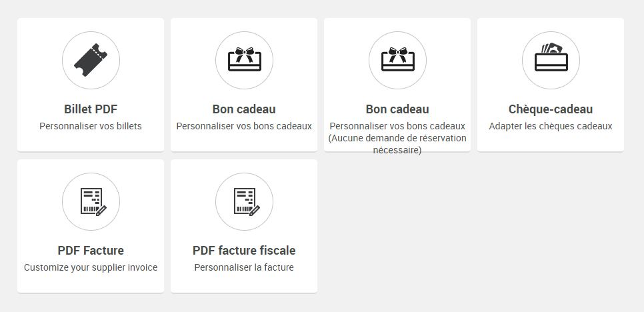644x312 pixels.
Task: Click '(Aucune demande de réservation nécessaire)' text
Action: point(397,144)
